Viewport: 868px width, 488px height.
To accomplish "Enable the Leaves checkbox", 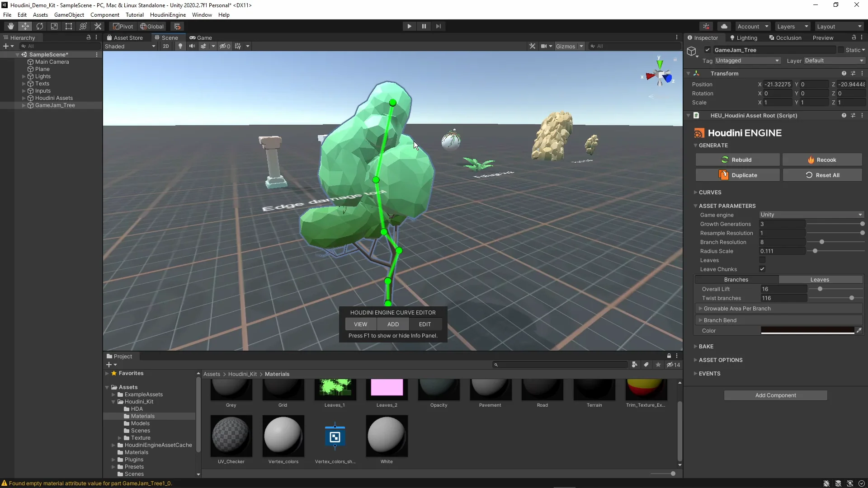I will click(x=762, y=260).
